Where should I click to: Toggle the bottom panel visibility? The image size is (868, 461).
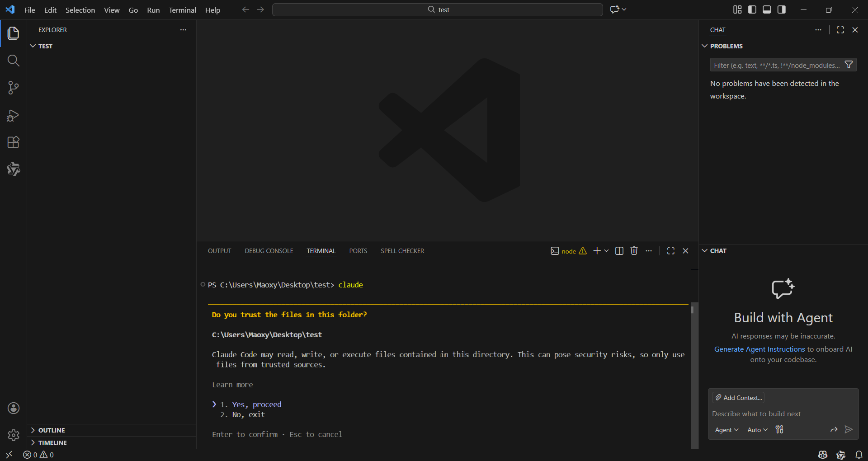767,9
